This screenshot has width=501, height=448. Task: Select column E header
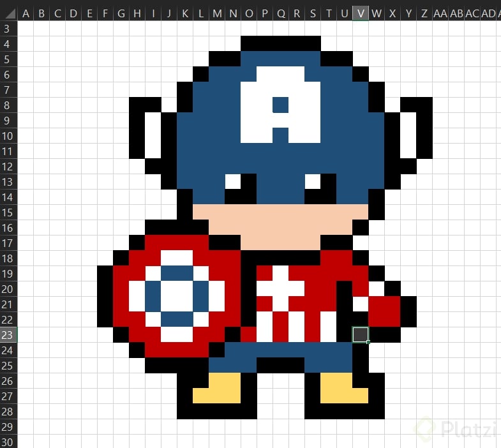[x=89, y=14]
